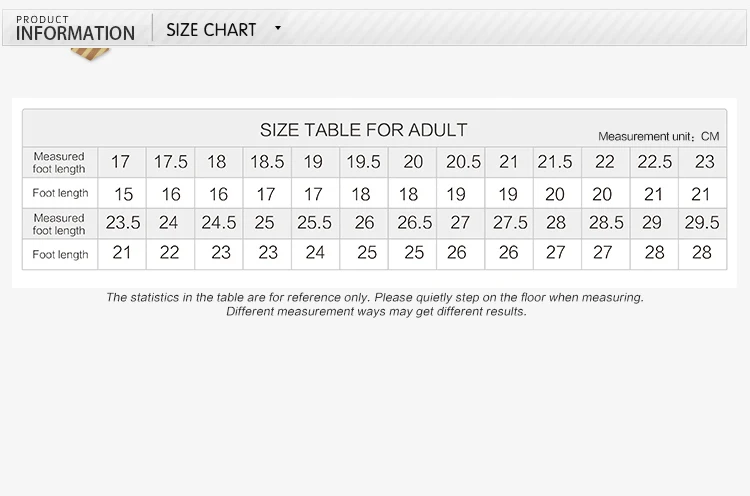Click the 'SIZE TABLE FOR ADULT' title
This screenshot has height=496, width=750.
(363, 130)
